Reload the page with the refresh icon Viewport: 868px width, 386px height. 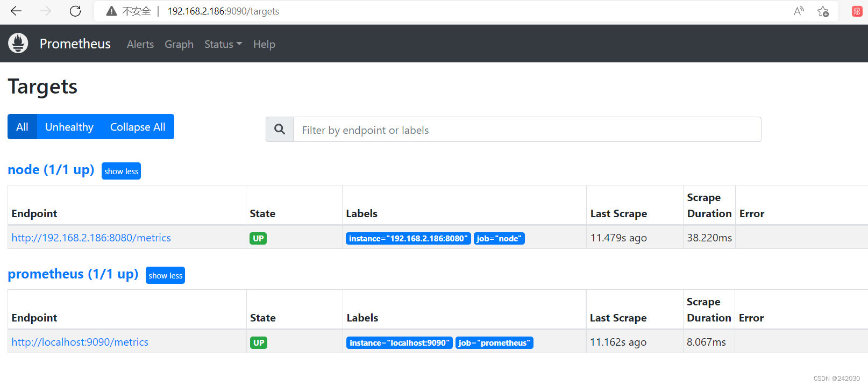coord(75,11)
